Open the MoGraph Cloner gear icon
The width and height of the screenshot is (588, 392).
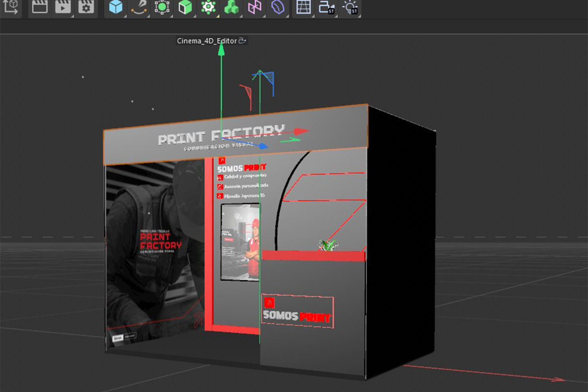(208, 7)
